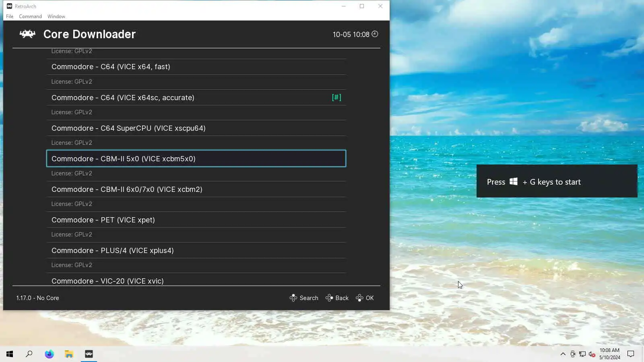
Task: Select Commodore - C64 (VICE x64sc, accurate) core
Action: tap(196, 97)
